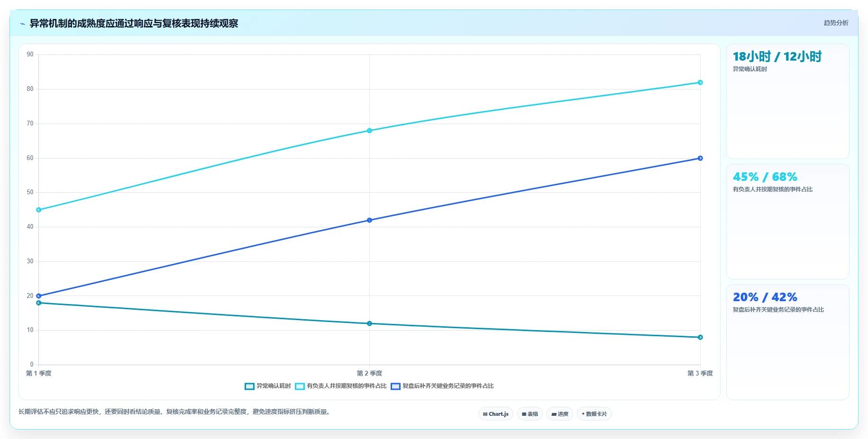Screen dimensions: 868x439
Task: Click the cyan data point at 第 3 季度 (82)
Action: [700, 82]
